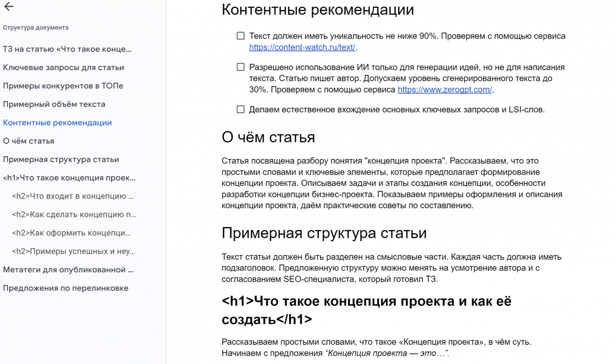Viewport: 615px width, 364px height.
Task: Go to outline item «ТЗ на статью «Что такое конце...»
Action: coord(67,49)
